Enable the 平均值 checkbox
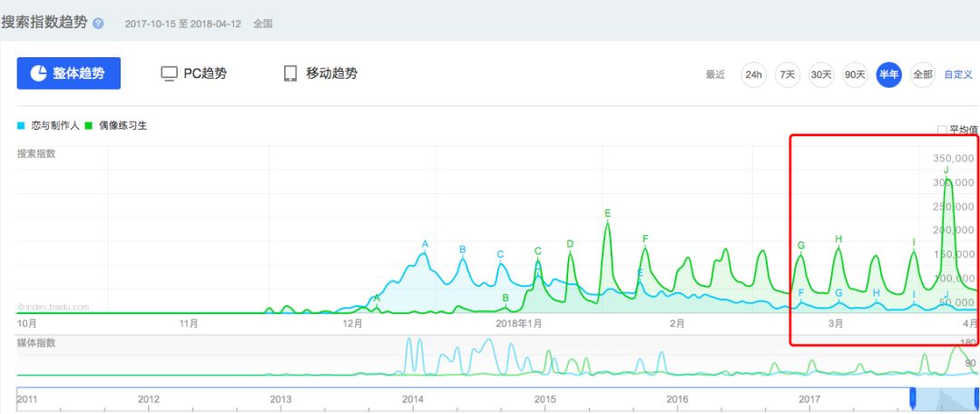This screenshot has width=980, height=414. [941, 130]
